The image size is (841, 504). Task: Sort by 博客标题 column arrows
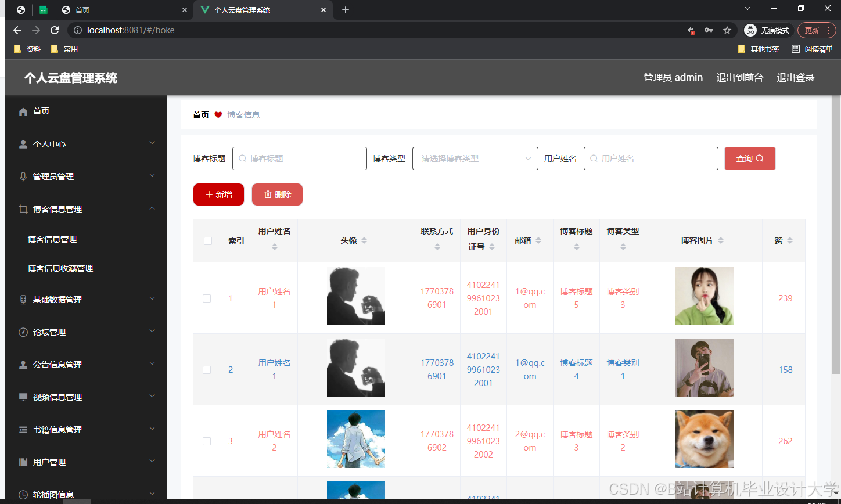577,247
